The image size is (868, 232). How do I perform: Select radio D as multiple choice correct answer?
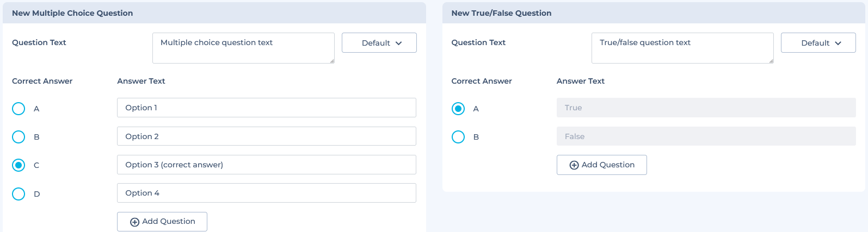tap(19, 194)
